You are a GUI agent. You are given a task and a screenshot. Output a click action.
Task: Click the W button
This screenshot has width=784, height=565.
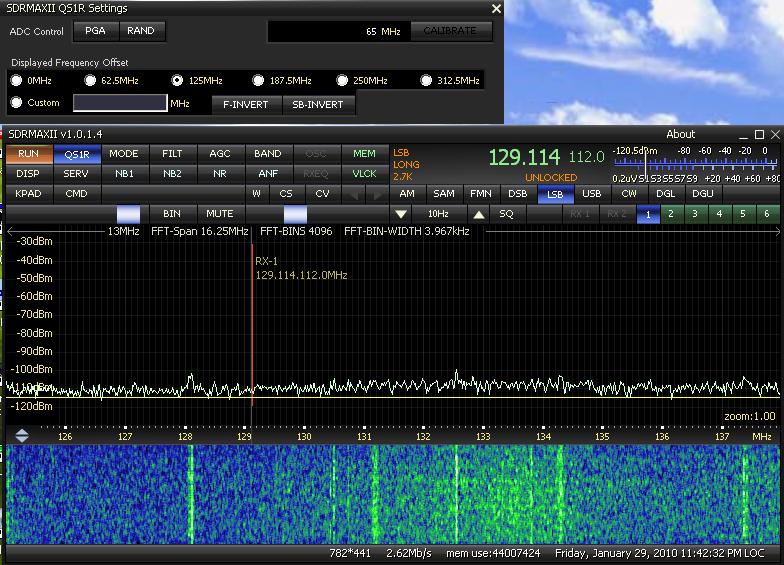tap(256, 194)
